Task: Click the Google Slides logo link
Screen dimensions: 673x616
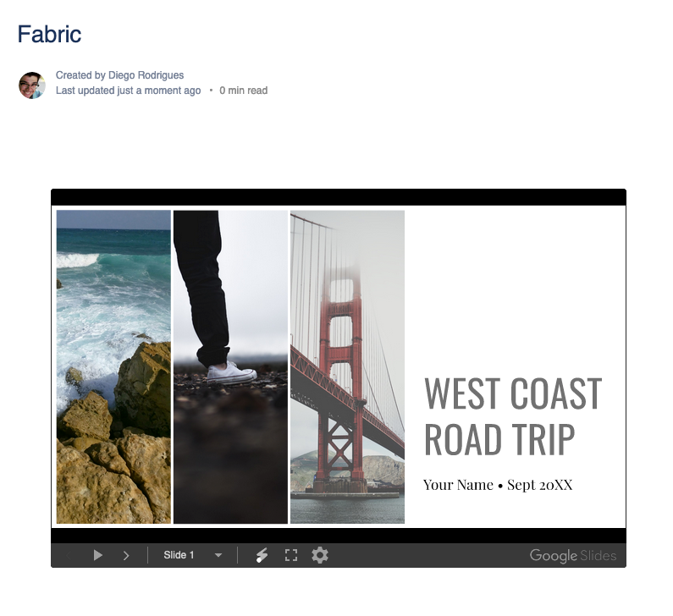Action: 573,556
